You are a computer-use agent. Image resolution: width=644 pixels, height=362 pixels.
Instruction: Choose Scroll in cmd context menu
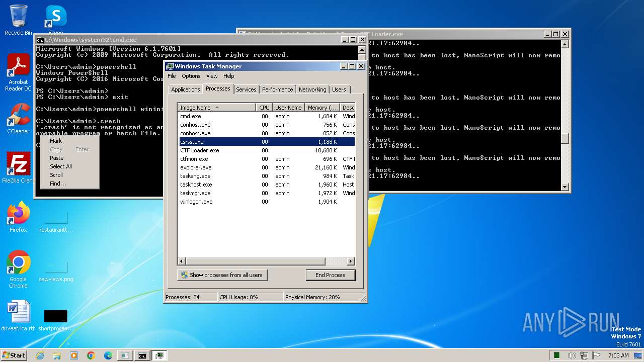pyautogui.click(x=69, y=175)
